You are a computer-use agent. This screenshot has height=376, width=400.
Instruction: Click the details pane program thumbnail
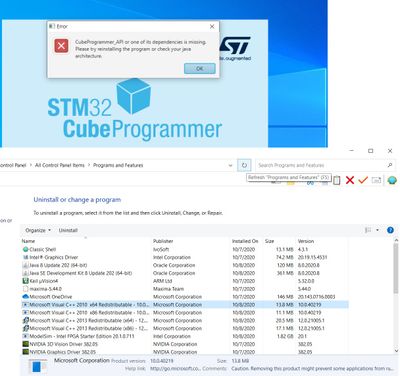[37, 366]
